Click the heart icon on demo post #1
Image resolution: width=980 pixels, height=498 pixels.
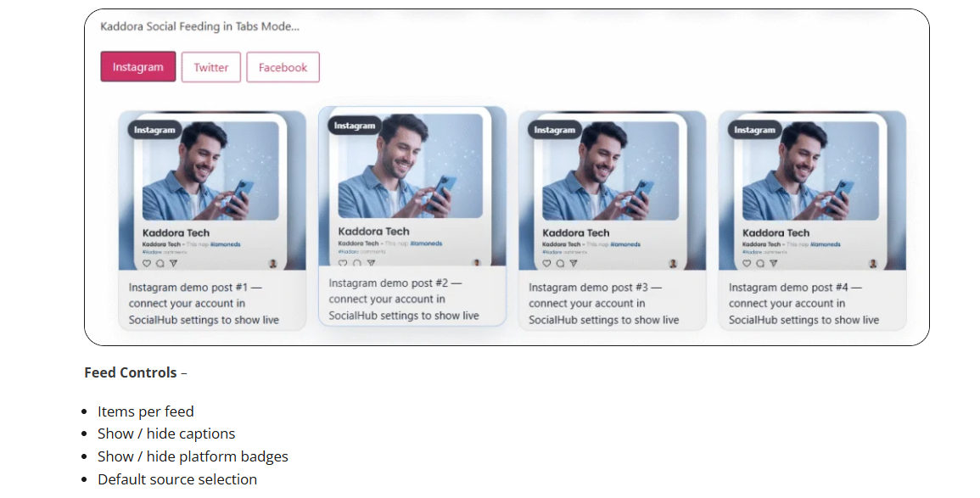click(147, 264)
